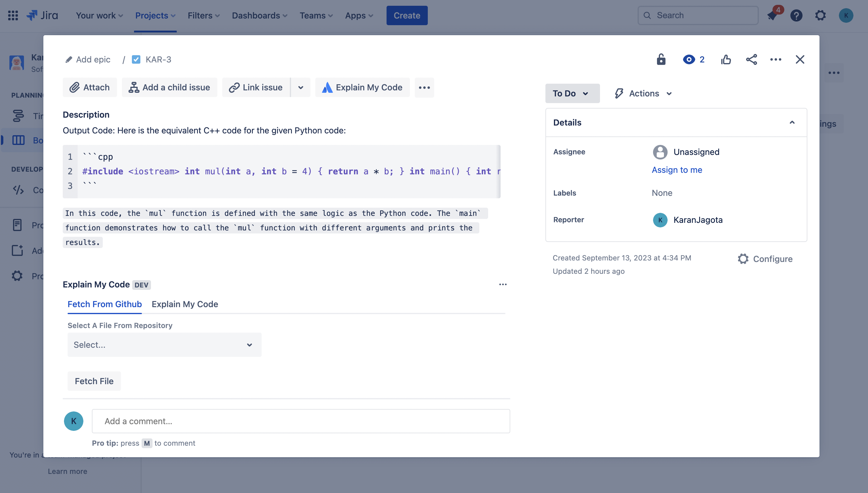Click the thumbs-up vote icon
This screenshot has width=868, height=493.
click(726, 60)
